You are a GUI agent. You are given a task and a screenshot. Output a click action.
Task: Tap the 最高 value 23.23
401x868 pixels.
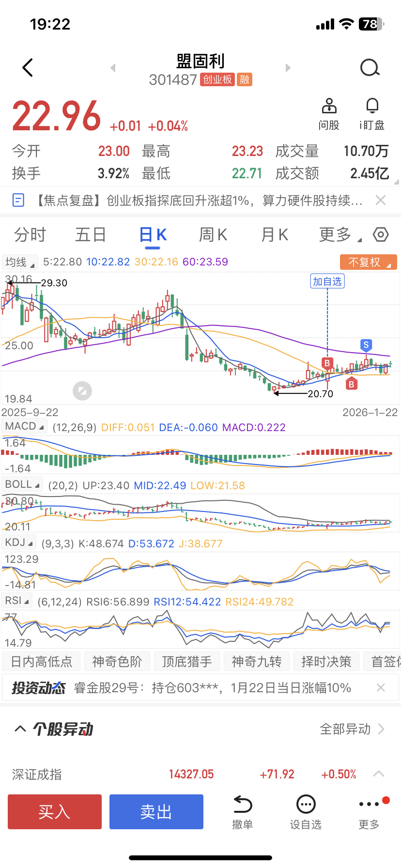pos(247,151)
